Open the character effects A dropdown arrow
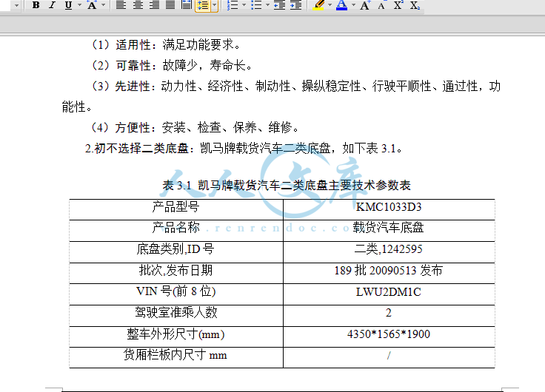The height and width of the screenshot is (392, 545). tap(103, 5)
